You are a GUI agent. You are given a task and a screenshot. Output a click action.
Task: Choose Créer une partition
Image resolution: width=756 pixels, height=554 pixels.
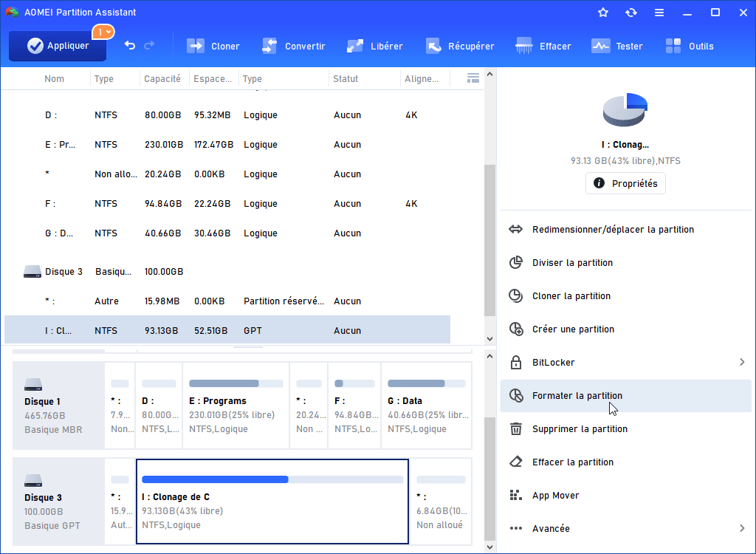[625, 329]
